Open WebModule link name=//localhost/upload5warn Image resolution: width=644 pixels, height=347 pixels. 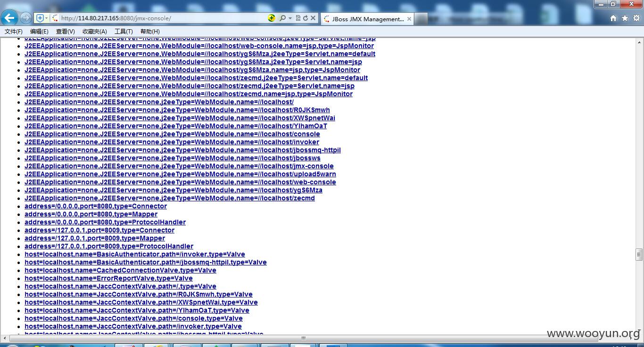tap(180, 174)
